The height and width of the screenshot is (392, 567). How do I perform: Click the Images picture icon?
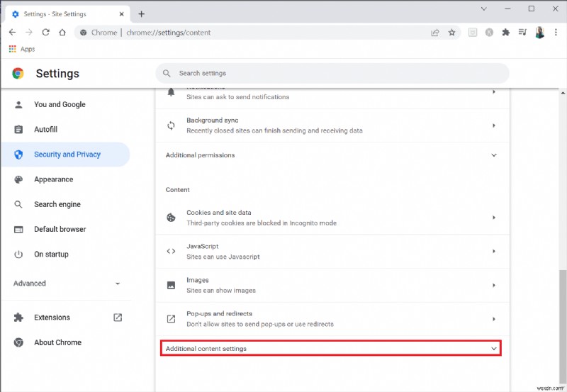click(171, 286)
